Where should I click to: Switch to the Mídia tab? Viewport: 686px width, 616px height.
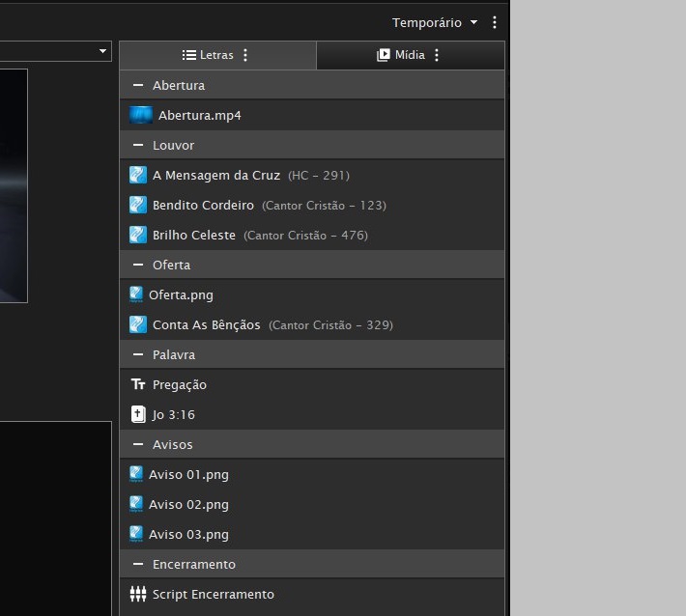click(401, 55)
